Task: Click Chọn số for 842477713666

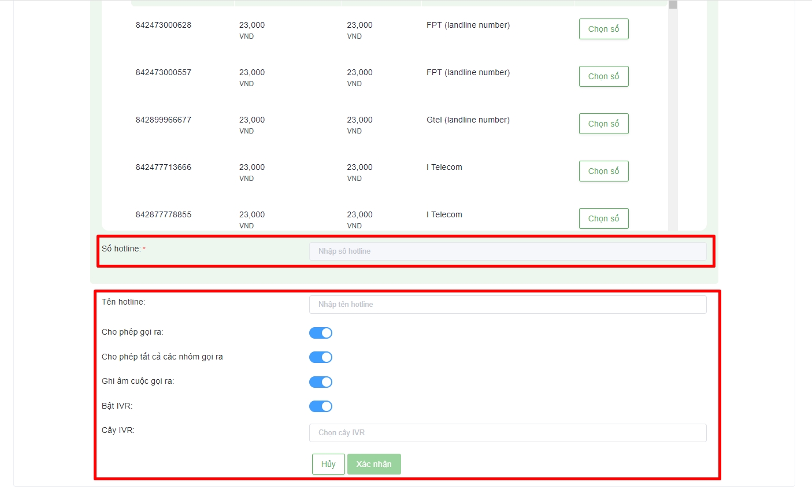Action: click(603, 171)
